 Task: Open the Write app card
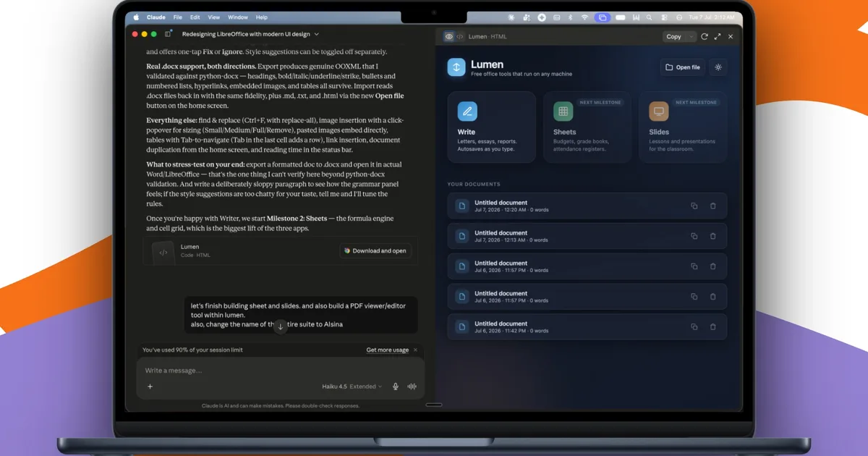click(491, 127)
